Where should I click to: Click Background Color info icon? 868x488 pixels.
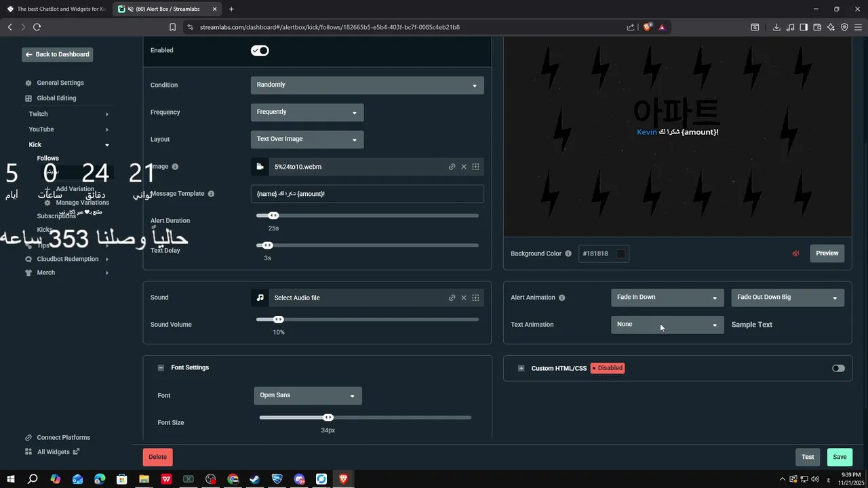(568, 253)
